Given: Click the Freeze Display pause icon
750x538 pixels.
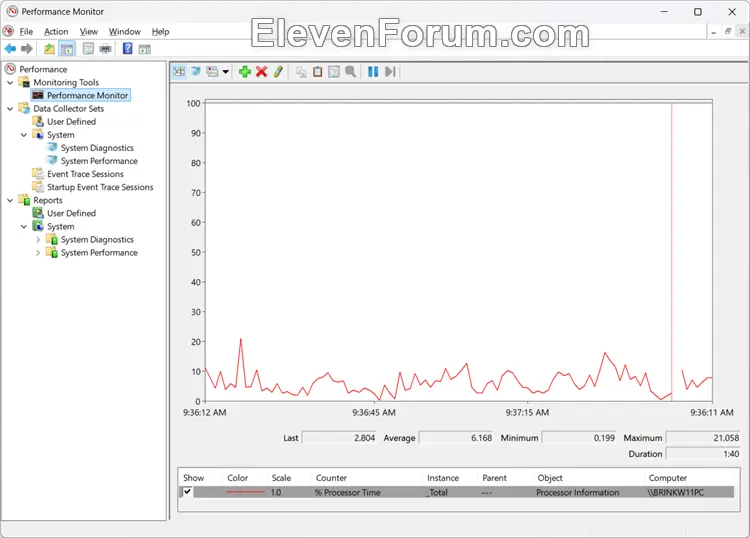Looking at the screenshot, I should 373,72.
